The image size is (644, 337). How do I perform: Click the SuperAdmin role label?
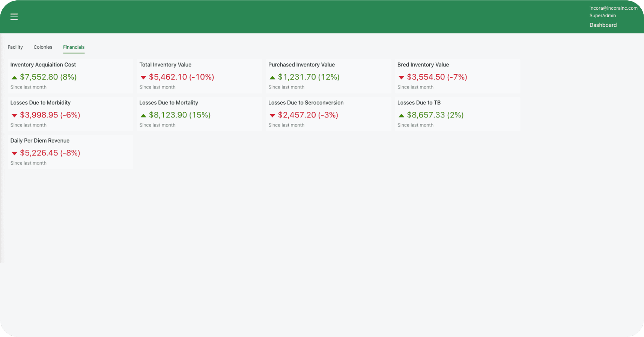(x=602, y=16)
